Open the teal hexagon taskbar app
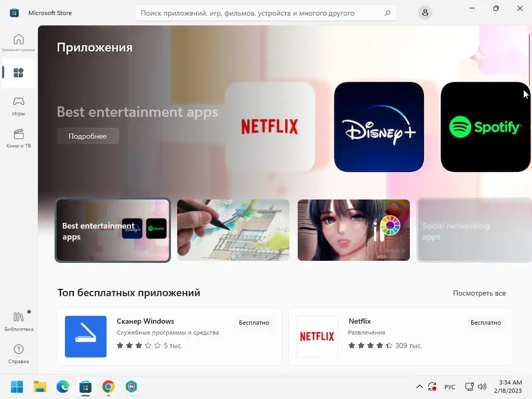Image resolution: width=532 pixels, height=399 pixels. pyautogui.click(x=131, y=387)
